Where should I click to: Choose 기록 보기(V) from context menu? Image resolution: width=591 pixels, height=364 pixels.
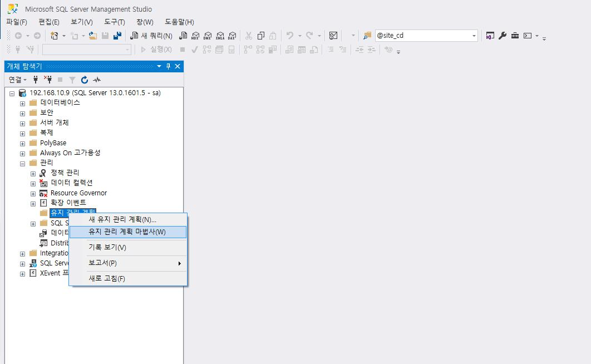click(x=128, y=248)
